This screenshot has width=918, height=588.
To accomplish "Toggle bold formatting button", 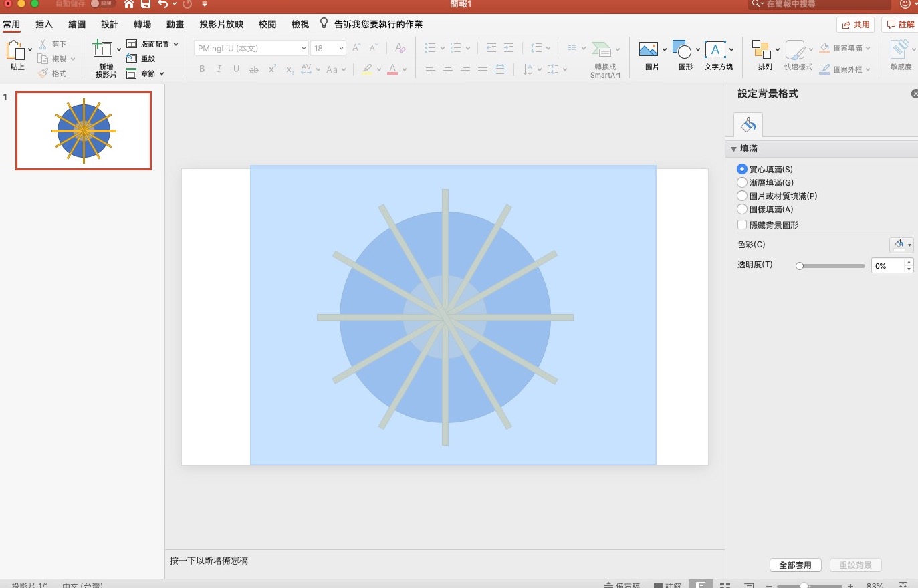I will pos(202,69).
